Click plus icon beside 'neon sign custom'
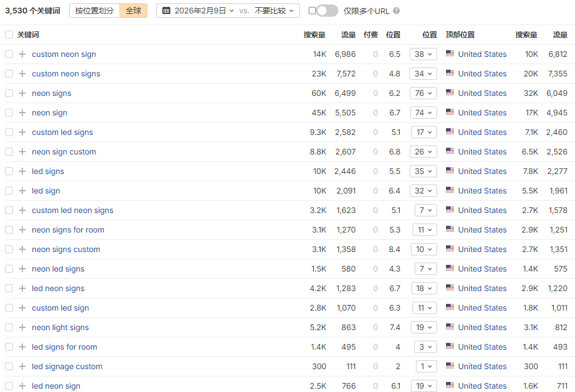The image size is (575, 392). tap(22, 152)
